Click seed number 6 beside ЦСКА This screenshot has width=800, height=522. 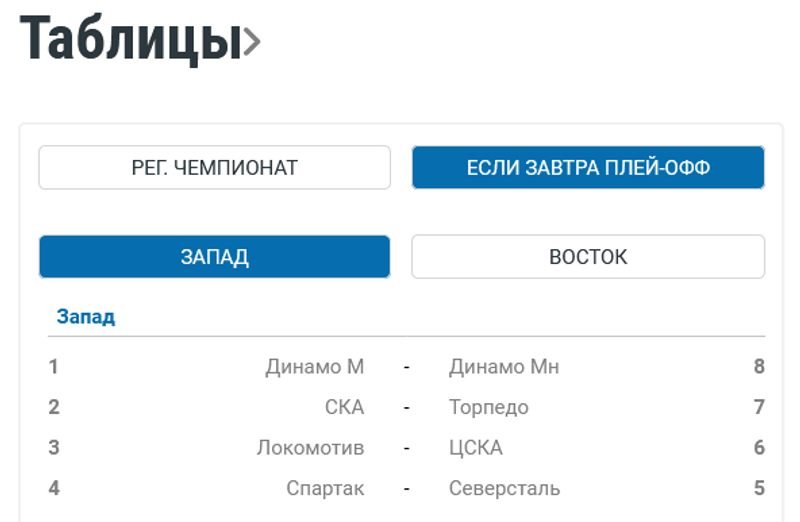point(759,448)
